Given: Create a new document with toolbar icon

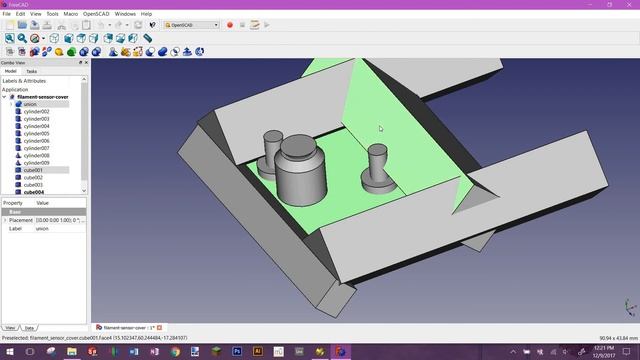Looking at the screenshot, I should 10,25.
